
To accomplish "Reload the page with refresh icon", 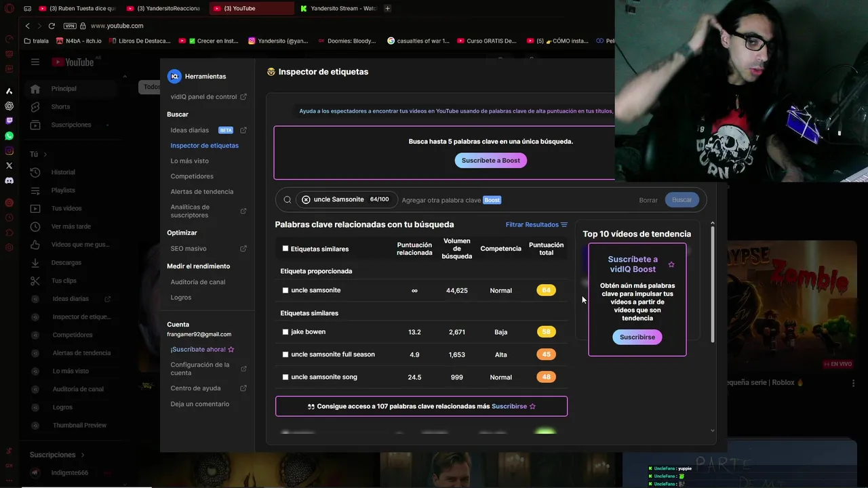I will tap(52, 26).
